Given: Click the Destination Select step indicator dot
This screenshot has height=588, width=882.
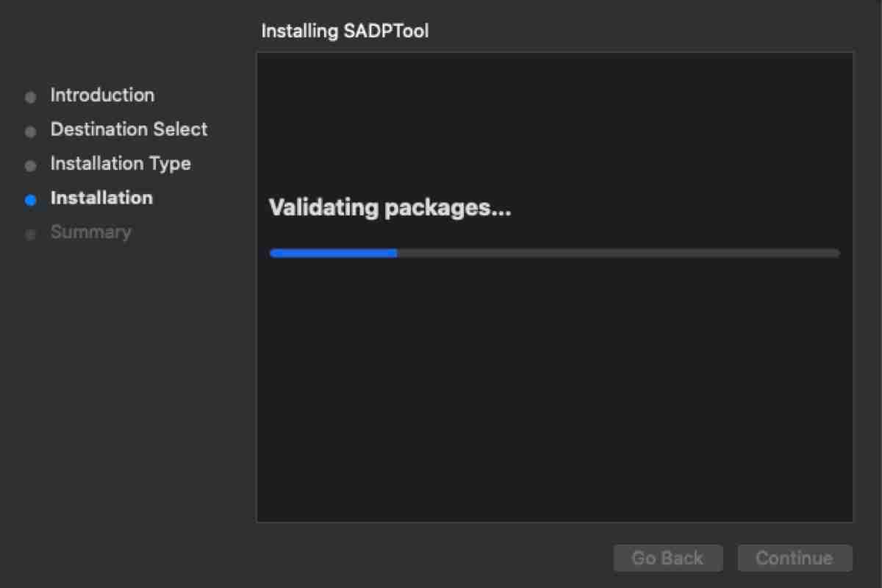Looking at the screenshot, I should point(31,131).
